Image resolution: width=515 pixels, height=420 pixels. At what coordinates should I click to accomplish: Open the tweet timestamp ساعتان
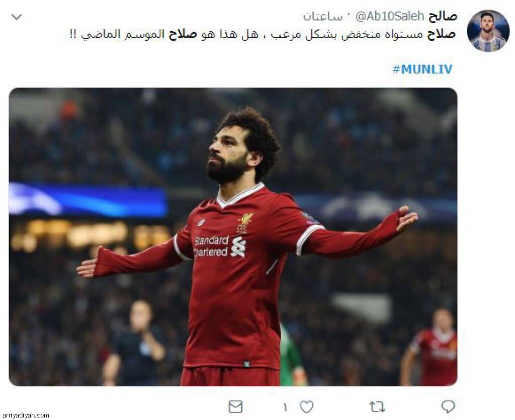323,17
